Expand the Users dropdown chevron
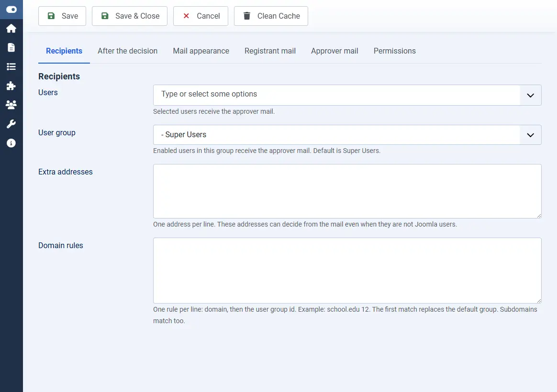Screen dimensions: 557x392 pos(531,95)
